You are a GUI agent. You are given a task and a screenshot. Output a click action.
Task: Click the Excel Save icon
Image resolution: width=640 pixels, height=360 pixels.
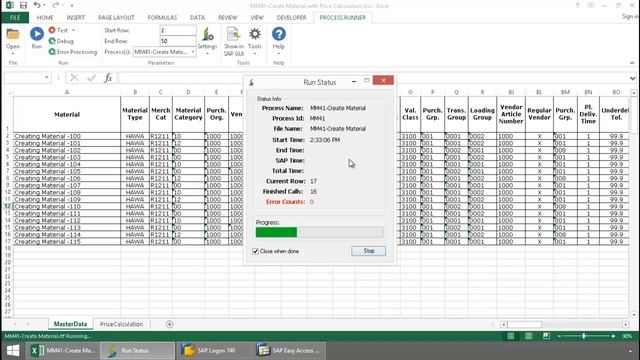click(x=23, y=5)
